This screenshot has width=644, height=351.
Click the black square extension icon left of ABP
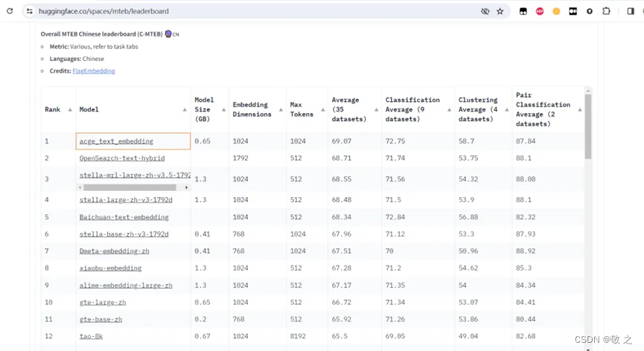[x=523, y=11]
